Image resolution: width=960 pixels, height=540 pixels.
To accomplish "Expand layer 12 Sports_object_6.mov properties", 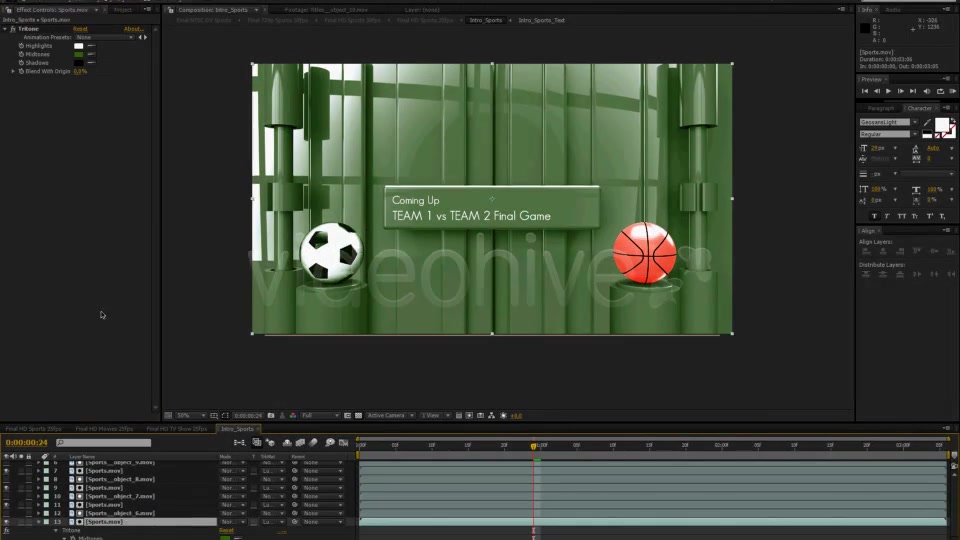I will coord(38,514).
